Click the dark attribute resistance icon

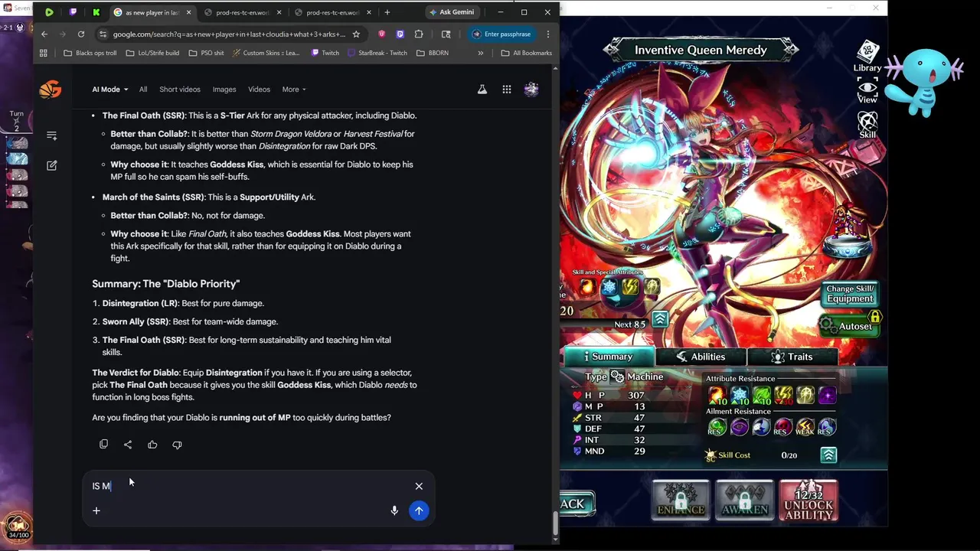(827, 396)
